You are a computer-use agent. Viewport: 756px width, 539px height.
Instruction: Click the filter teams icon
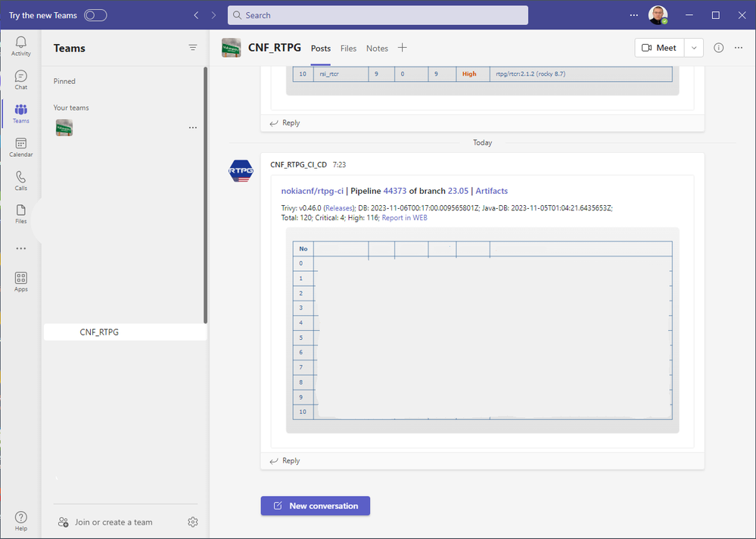pos(193,47)
